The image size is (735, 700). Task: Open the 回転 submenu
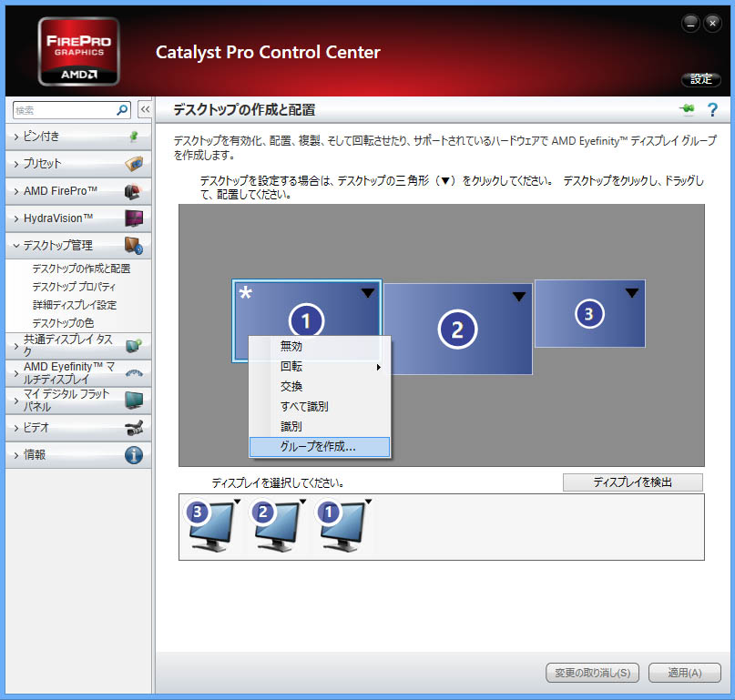tap(320, 367)
